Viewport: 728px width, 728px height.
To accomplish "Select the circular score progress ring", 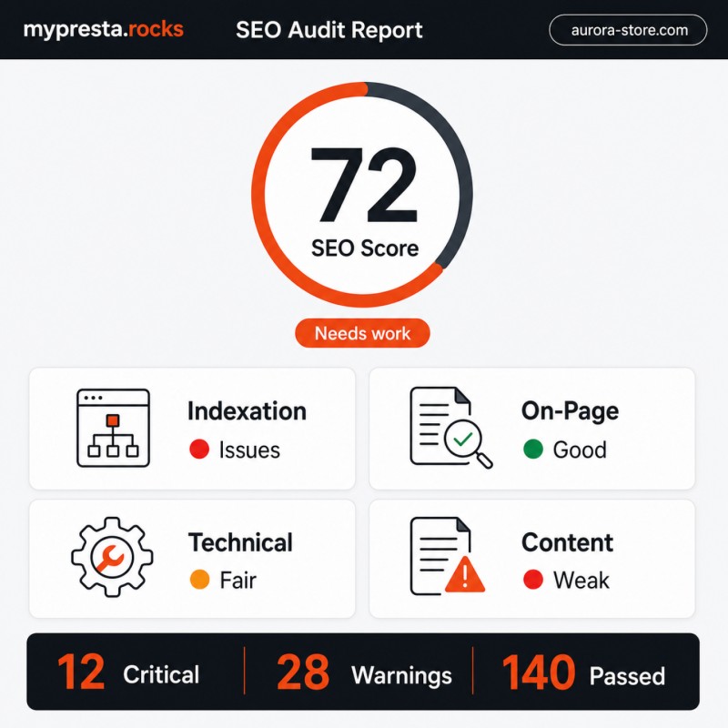I will coord(362,194).
